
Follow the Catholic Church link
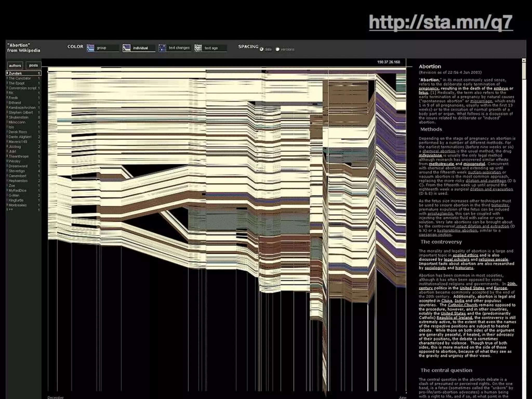click(463, 305)
